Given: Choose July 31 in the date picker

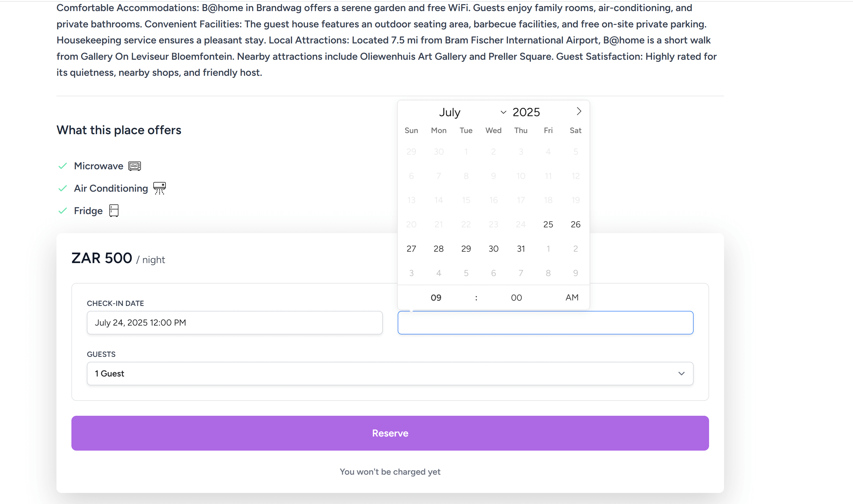Looking at the screenshot, I should coord(521,249).
